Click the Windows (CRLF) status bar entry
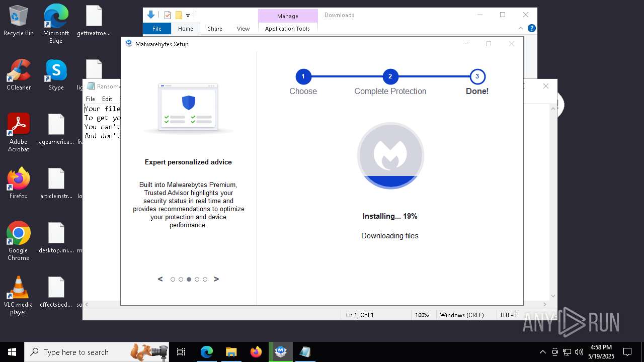The image size is (644, 362). tap(462, 315)
